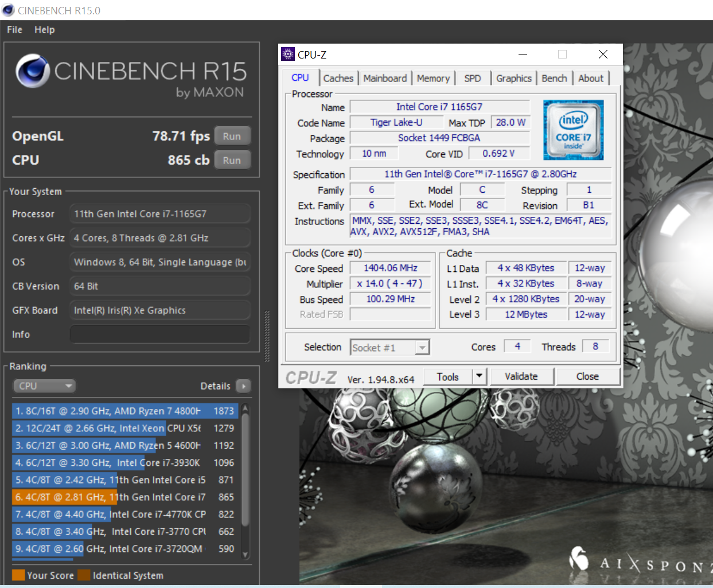The image size is (713, 588).
Task: Click the Cores x GHz field
Action: [160, 237]
